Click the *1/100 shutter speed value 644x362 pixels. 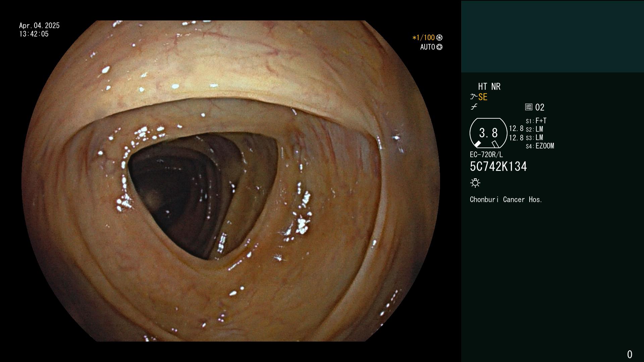(x=424, y=38)
